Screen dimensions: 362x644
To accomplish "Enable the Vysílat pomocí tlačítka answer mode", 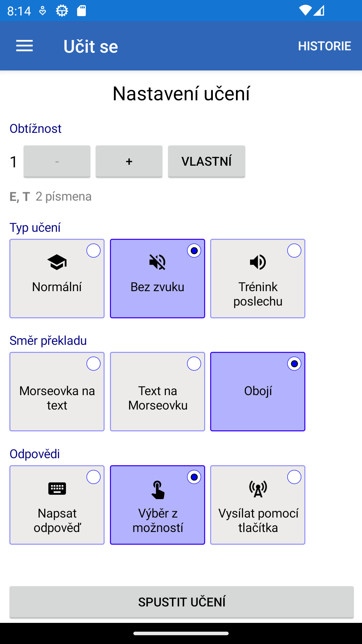I will (x=294, y=477).
